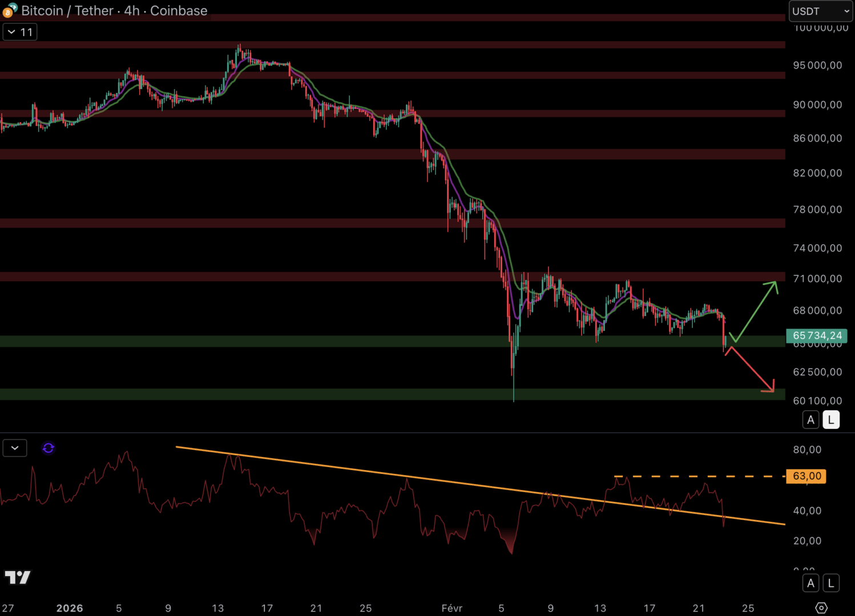Screen dimensions: 855x616
Task: Toggle auto scale (A) in the RSI indicator pane
Action: tap(810, 583)
